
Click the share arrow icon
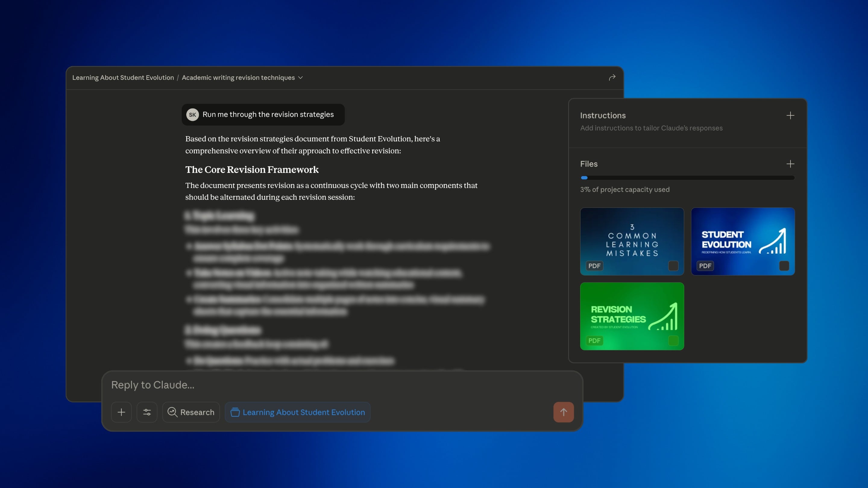coord(612,77)
